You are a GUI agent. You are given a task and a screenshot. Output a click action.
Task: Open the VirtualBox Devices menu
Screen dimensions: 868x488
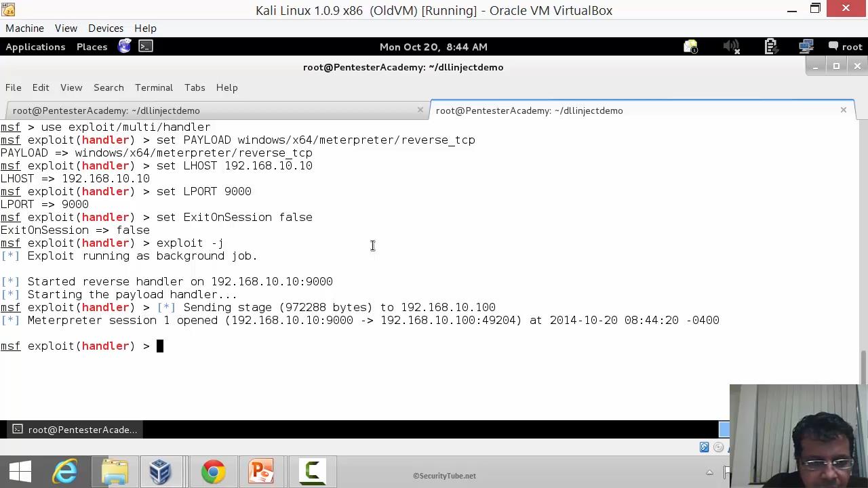[106, 28]
